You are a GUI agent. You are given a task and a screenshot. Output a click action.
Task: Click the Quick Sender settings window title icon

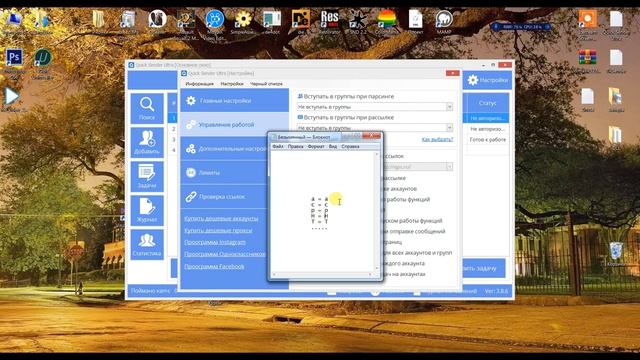coord(184,73)
